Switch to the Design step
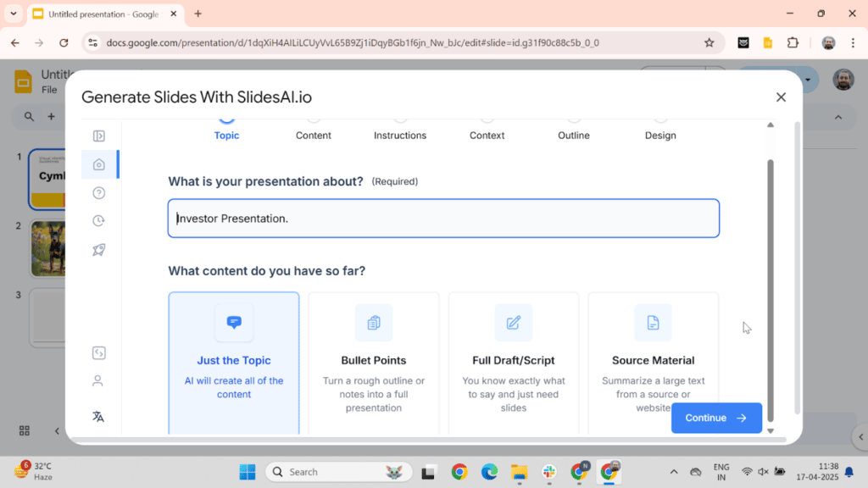 click(x=660, y=135)
